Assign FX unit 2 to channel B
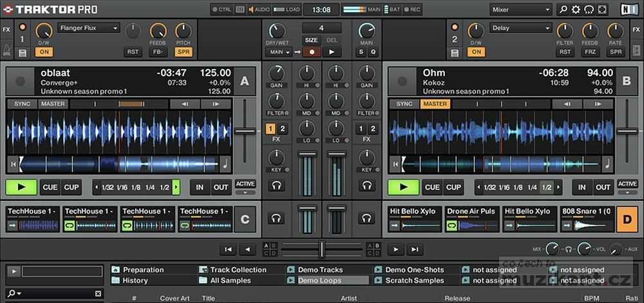This screenshot has height=303, width=644. (x=373, y=129)
